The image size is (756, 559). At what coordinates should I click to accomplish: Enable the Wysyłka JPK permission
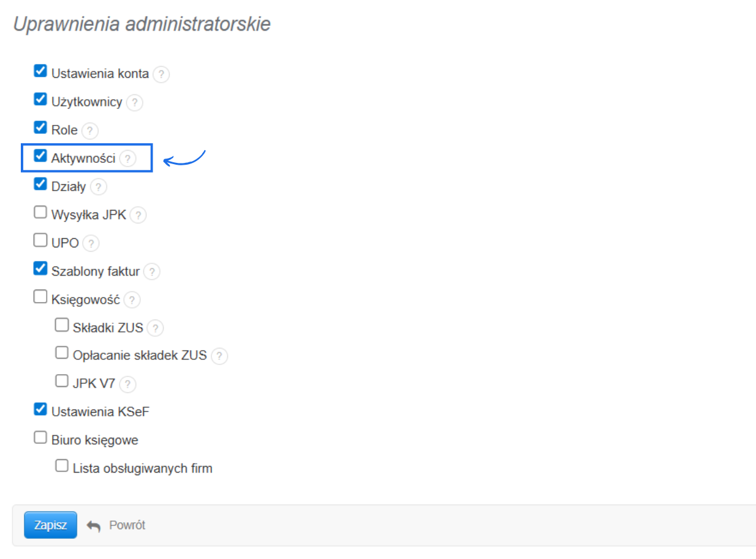pos(40,212)
